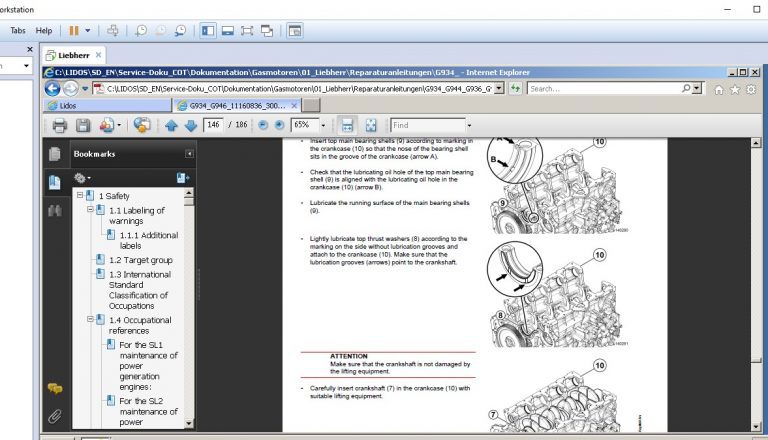Toggle fit one full page view

pos(371,125)
